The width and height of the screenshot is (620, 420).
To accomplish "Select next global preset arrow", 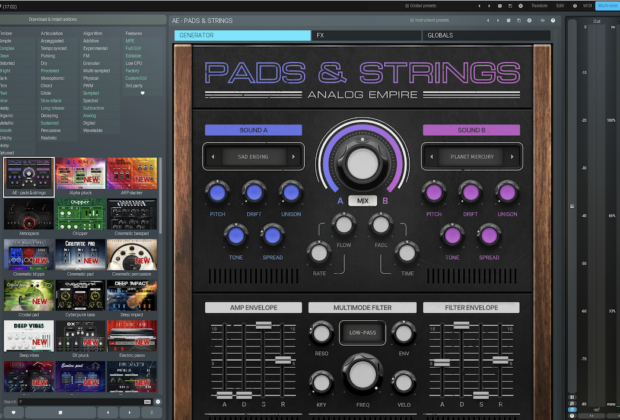I will (x=489, y=6).
